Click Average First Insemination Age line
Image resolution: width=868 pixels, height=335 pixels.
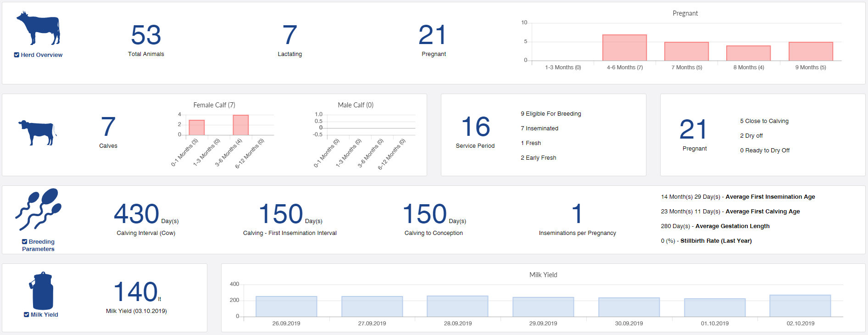738,197
